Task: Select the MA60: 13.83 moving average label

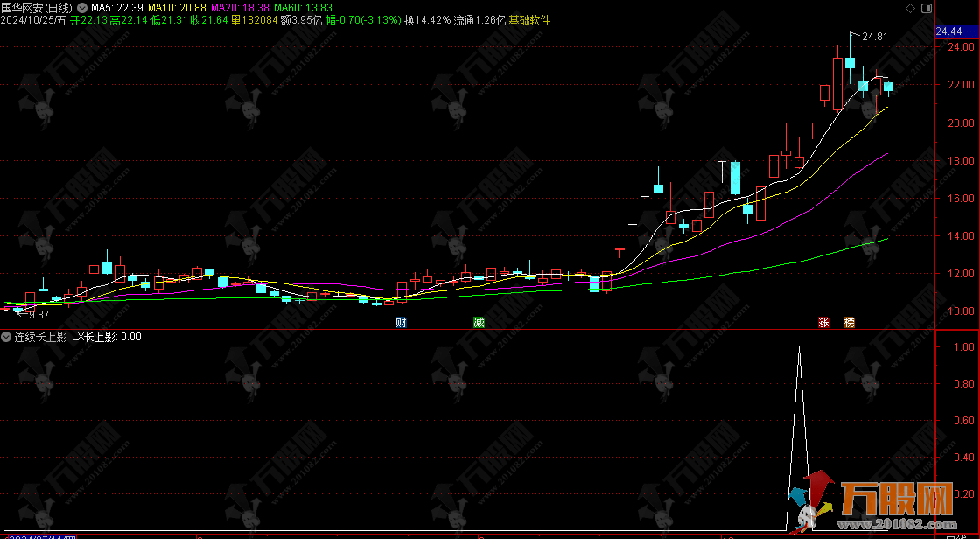Action: coord(304,8)
